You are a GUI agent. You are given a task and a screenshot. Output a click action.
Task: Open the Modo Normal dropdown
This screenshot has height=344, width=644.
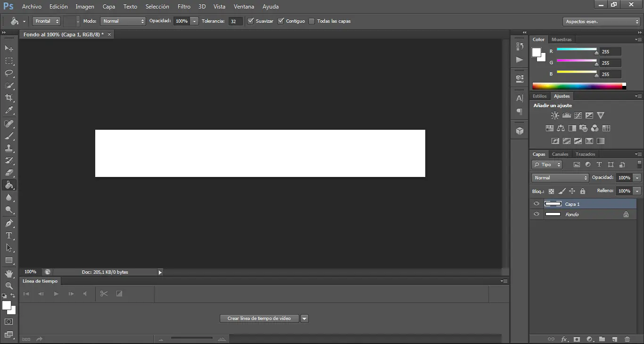click(x=123, y=21)
